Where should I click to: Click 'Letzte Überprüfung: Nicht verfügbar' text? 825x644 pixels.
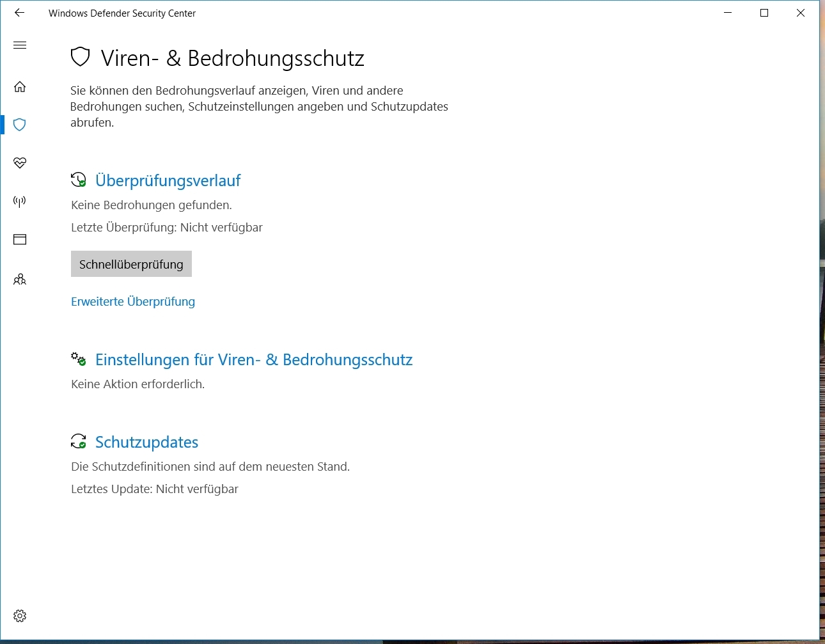[x=167, y=228]
